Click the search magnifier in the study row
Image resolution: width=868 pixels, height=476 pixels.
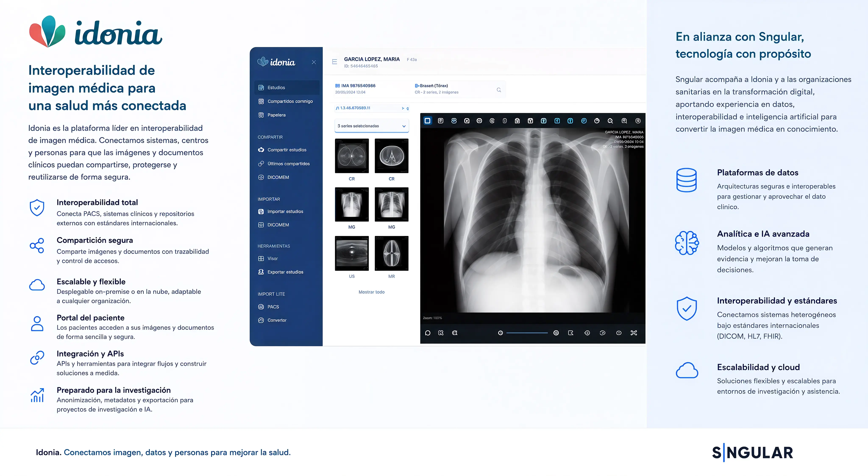pyautogui.click(x=499, y=90)
